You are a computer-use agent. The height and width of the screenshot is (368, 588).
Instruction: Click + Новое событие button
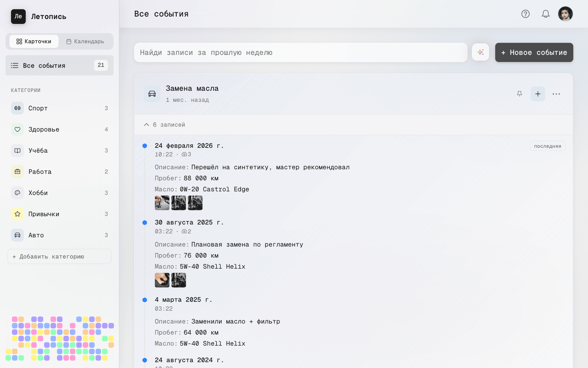click(x=534, y=52)
